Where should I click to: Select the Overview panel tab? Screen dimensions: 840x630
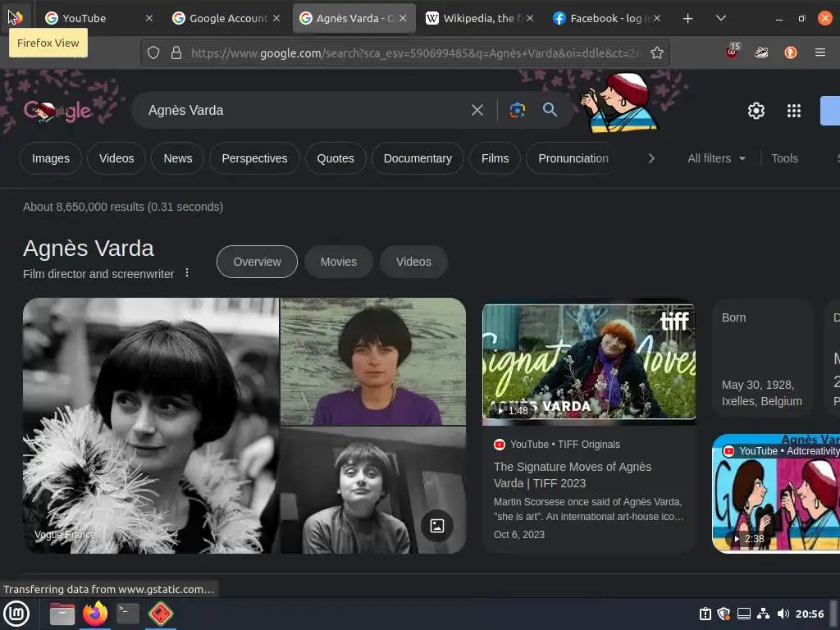coord(257,262)
